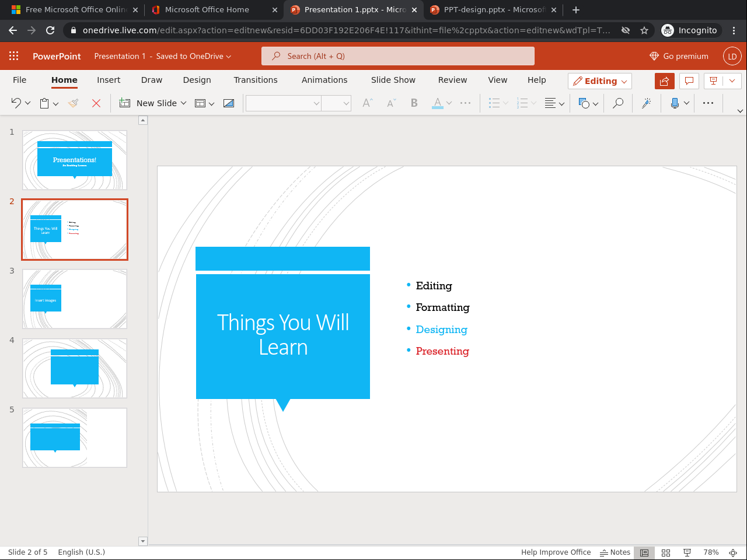Click the Go premium link
The height and width of the screenshot is (560, 747).
point(679,56)
